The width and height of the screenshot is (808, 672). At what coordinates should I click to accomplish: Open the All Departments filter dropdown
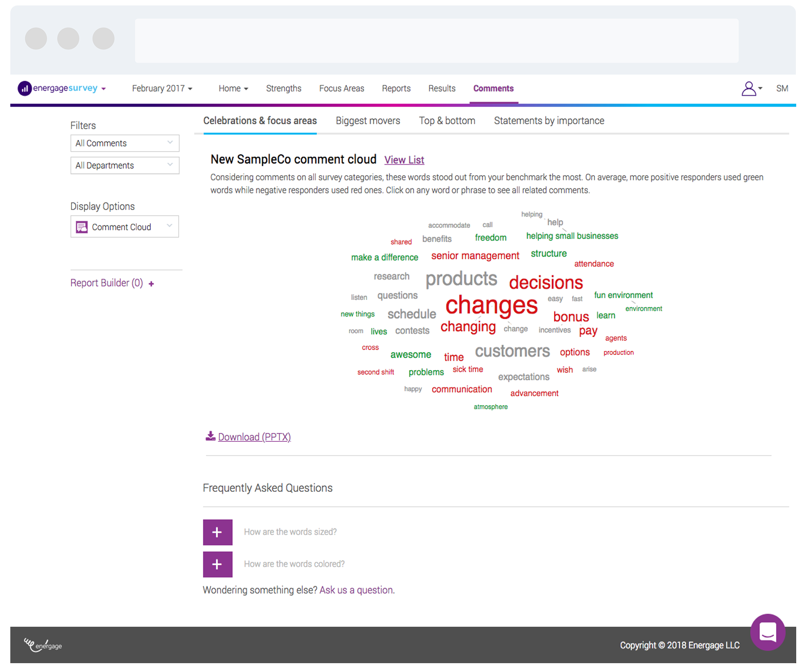(x=124, y=165)
